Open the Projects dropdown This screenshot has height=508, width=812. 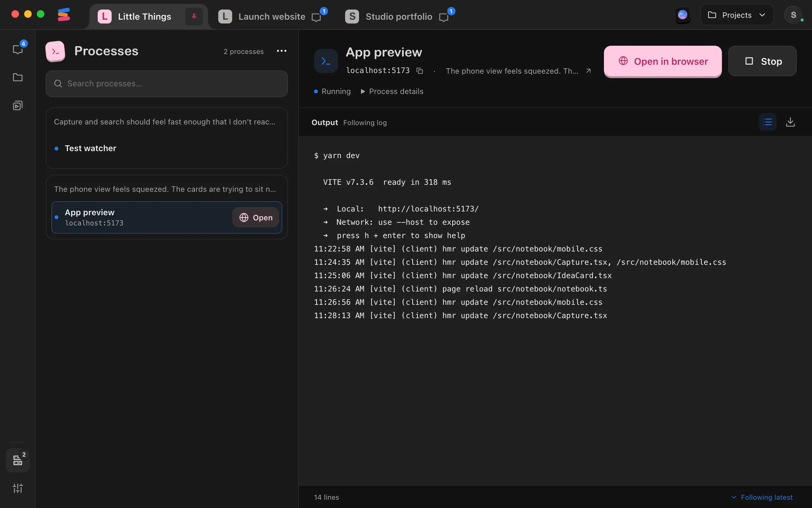coord(737,15)
